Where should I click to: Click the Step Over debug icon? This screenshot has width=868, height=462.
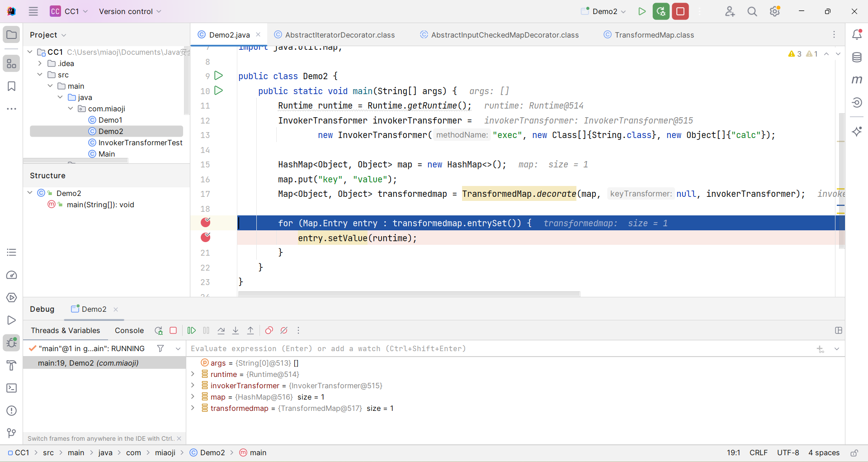(221, 330)
